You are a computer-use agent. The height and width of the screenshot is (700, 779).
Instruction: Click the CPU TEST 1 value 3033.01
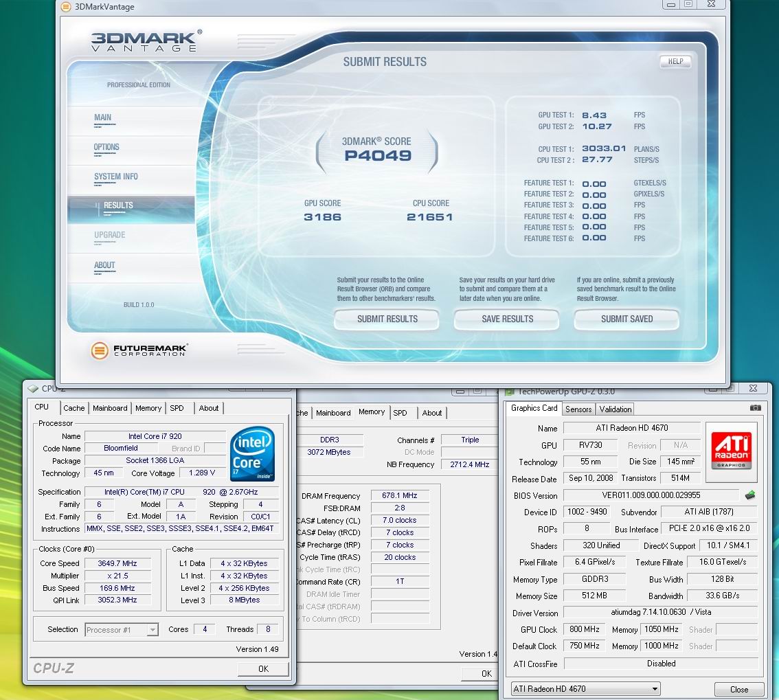coord(604,148)
